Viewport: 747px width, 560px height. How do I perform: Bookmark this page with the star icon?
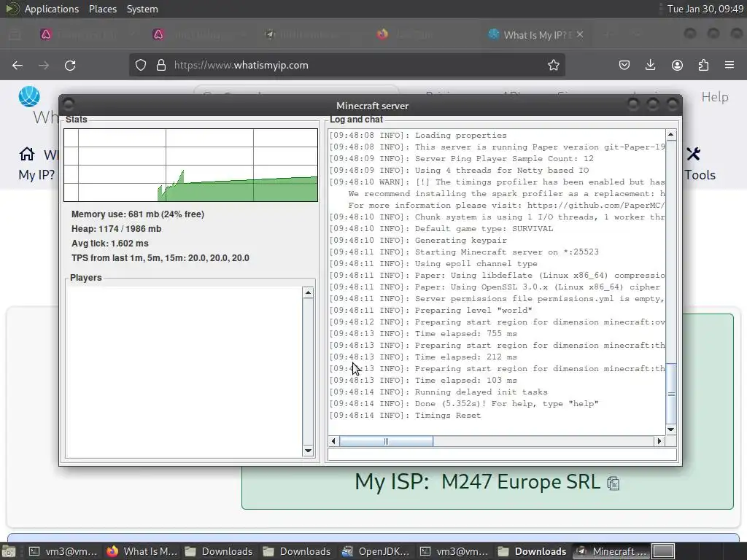(x=553, y=65)
